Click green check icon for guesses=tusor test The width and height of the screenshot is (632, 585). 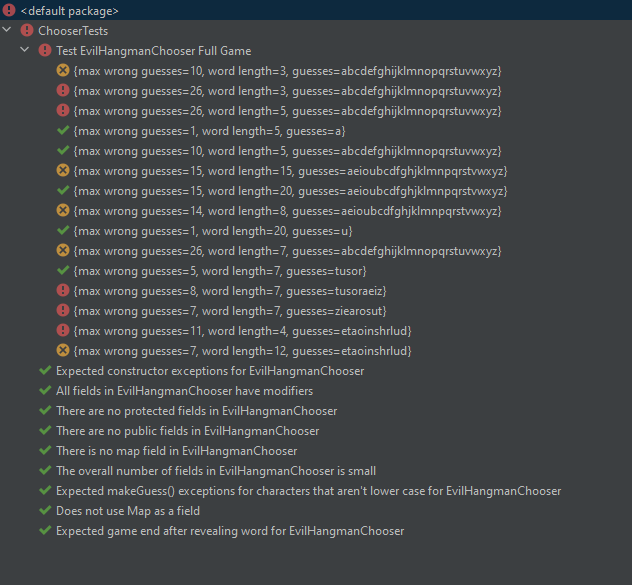[63, 270]
